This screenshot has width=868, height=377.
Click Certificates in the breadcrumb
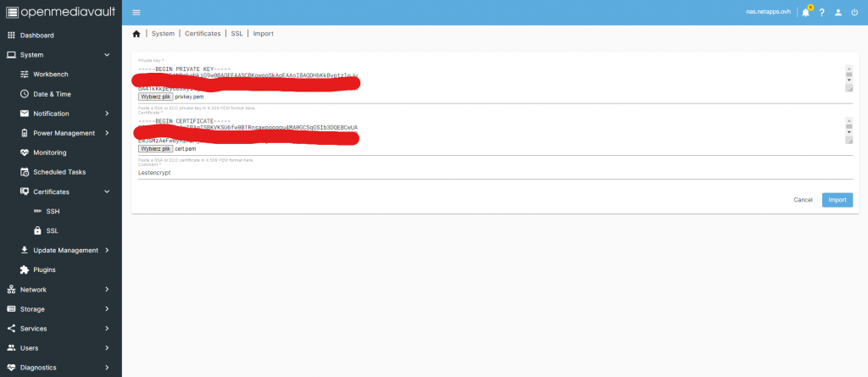click(203, 34)
